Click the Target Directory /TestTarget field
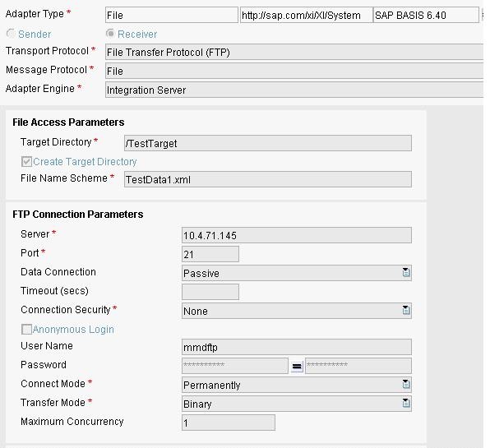The height and width of the screenshot is (448, 490). point(268,143)
